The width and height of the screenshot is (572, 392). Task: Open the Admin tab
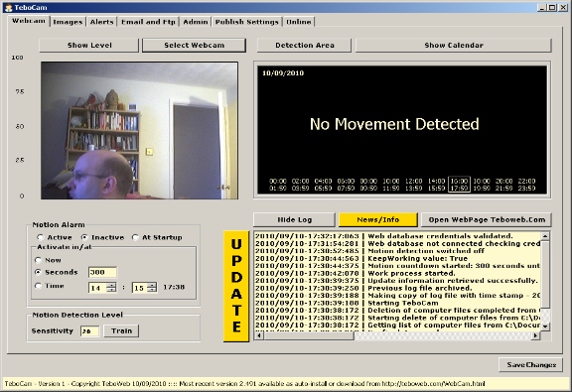pos(196,22)
